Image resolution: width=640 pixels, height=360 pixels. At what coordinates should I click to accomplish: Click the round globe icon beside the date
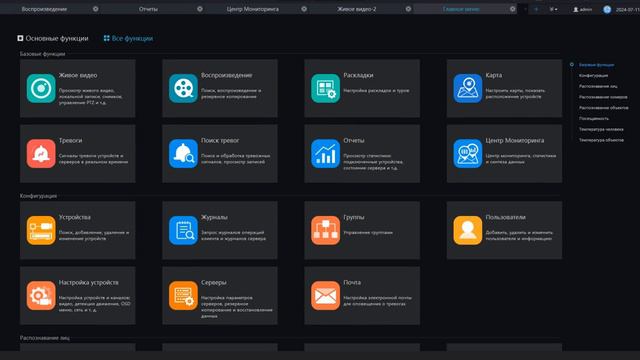607,9
